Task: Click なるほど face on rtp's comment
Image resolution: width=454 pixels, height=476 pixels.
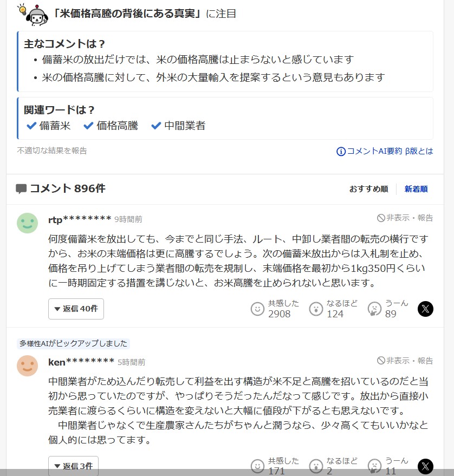Action: 316,309
